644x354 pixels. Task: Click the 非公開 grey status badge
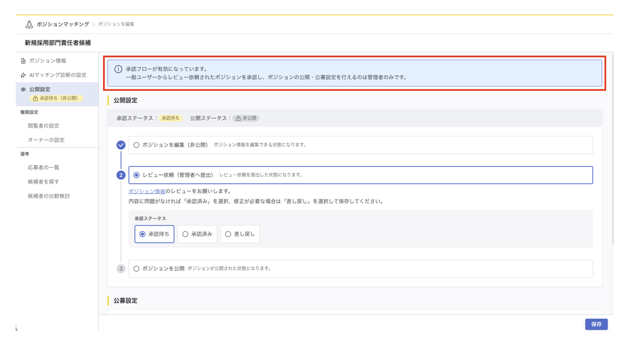(246, 118)
